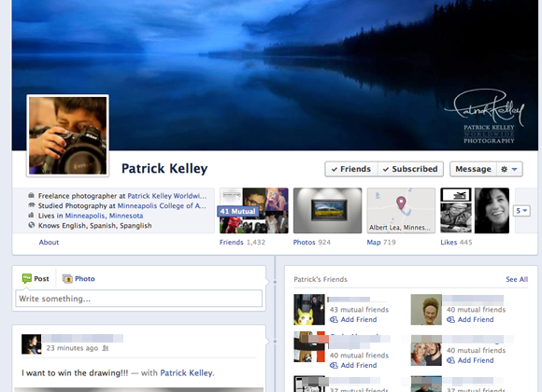Click the green Post speech icon
The height and width of the screenshot is (392, 542).
[x=26, y=278]
